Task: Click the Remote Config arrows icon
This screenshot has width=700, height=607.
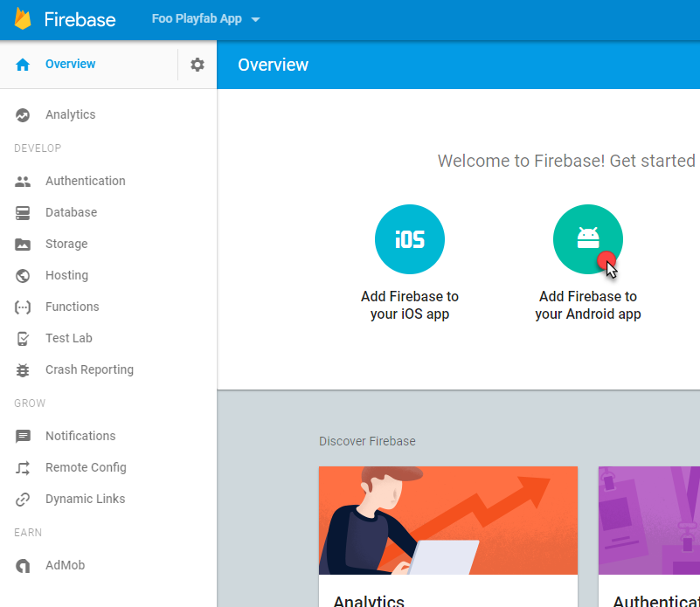Action: click(x=23, y=468)
